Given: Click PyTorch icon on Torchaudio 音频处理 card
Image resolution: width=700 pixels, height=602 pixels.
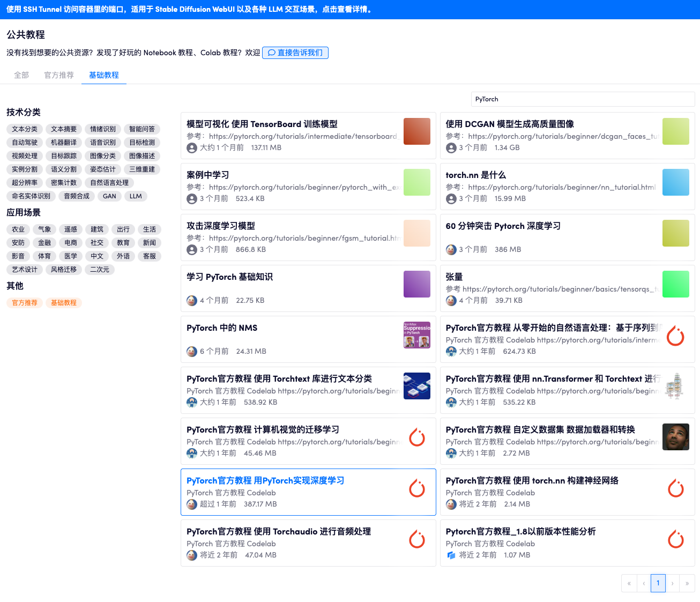Looking at the screenshot, I should point(416,539).
